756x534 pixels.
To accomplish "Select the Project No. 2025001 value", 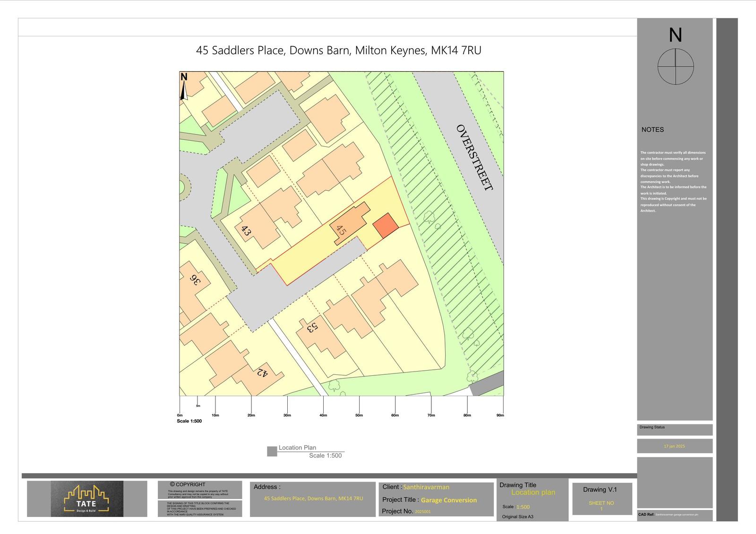I will 422,511.
